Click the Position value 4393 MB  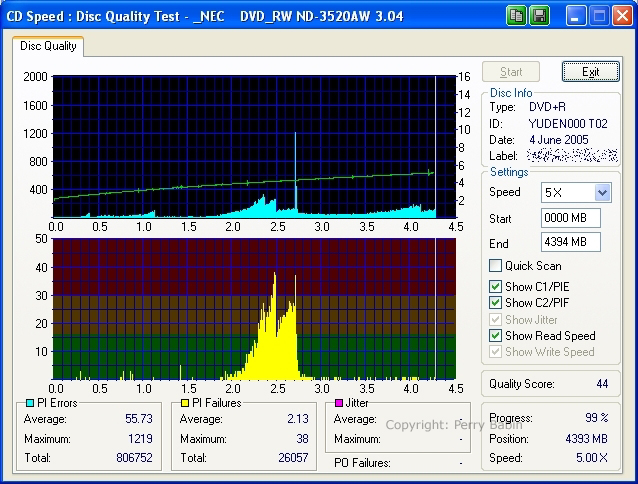point(586,439)
